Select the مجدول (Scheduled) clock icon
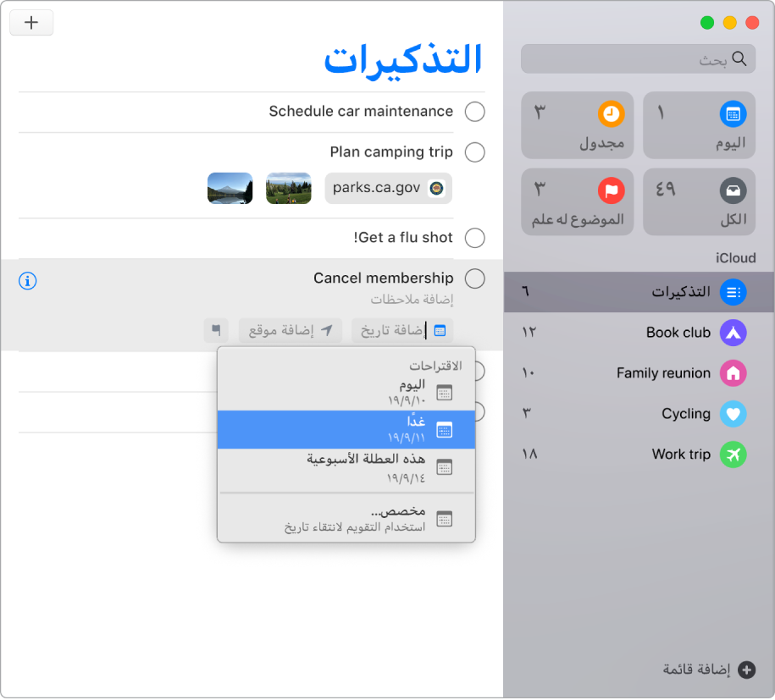This screenshot has width=775, height=700. coord(611,113)
